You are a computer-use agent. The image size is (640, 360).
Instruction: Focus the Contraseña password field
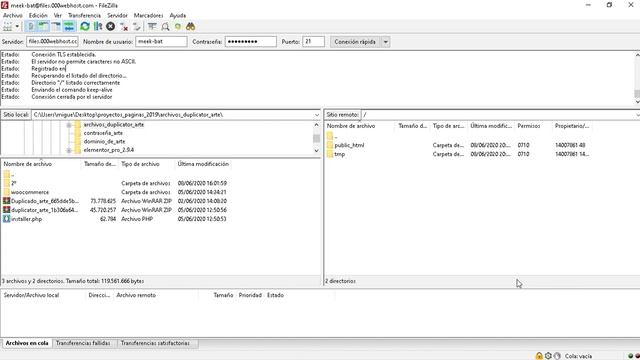click(x=251, y=42)
